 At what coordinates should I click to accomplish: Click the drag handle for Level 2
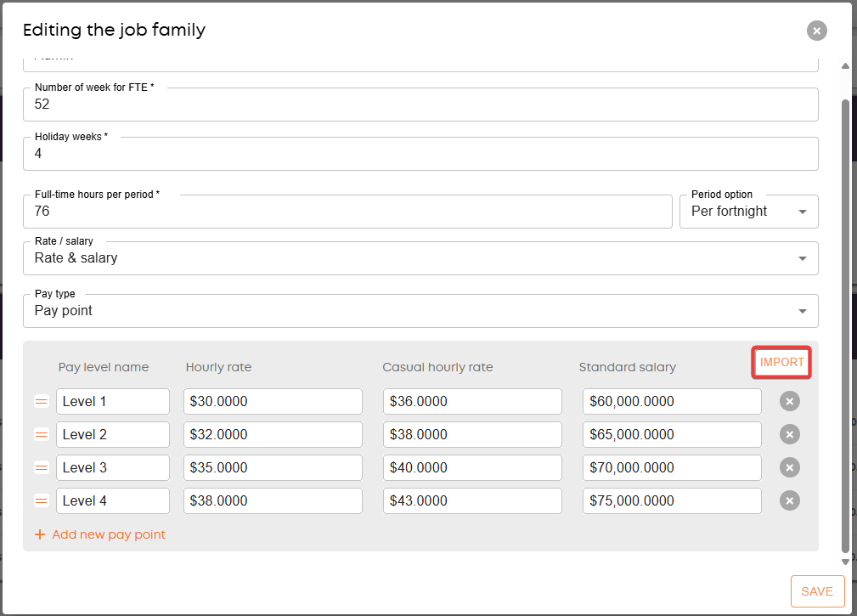point(41,435)
